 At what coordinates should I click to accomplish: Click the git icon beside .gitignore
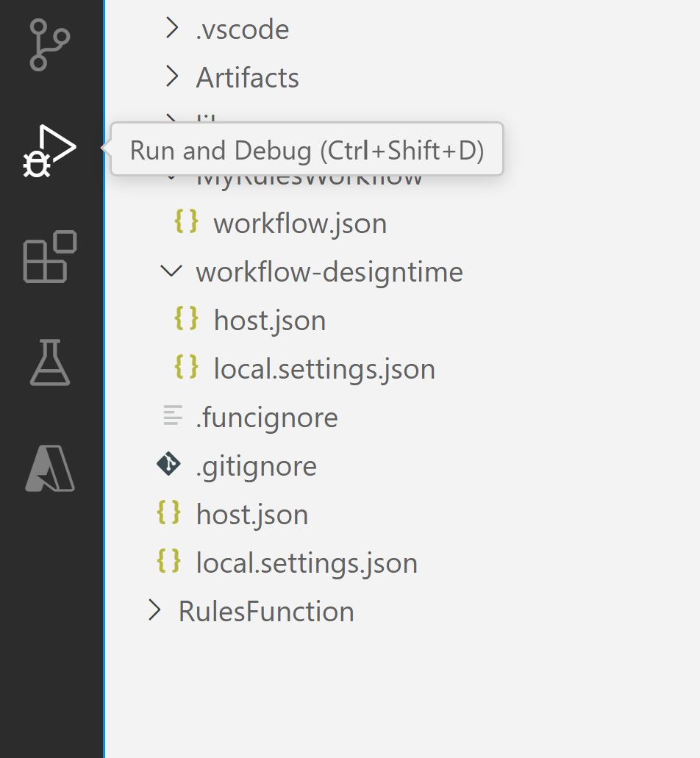(x=168, y=464)
